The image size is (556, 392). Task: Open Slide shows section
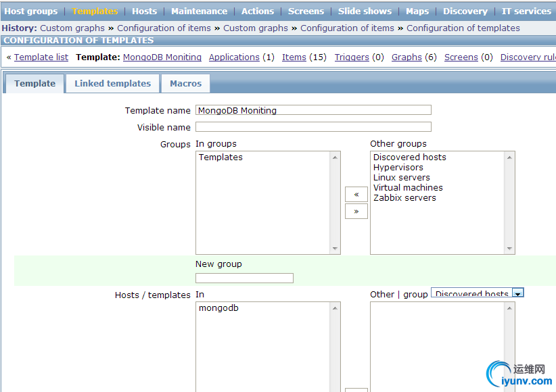365,11
